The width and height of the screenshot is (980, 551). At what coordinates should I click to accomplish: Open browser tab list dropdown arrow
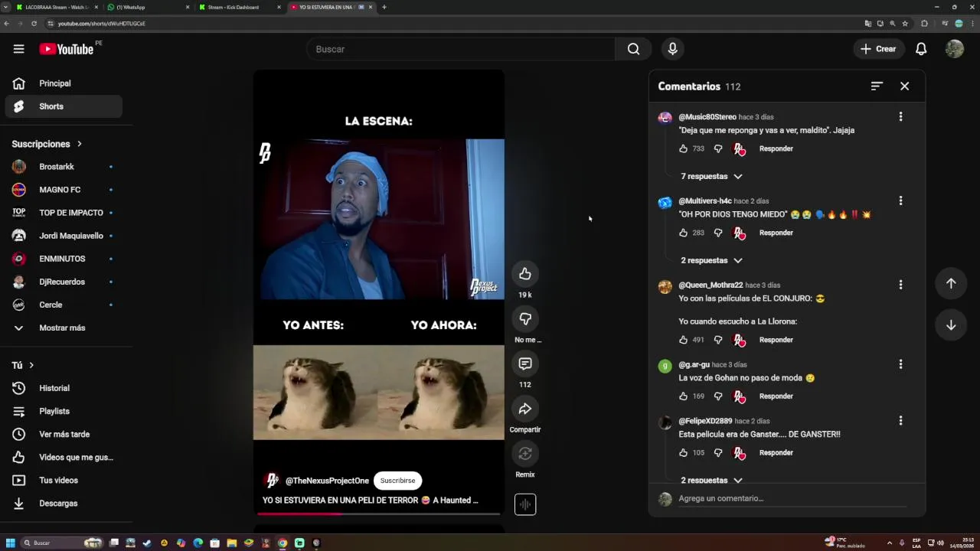(5, 7)
